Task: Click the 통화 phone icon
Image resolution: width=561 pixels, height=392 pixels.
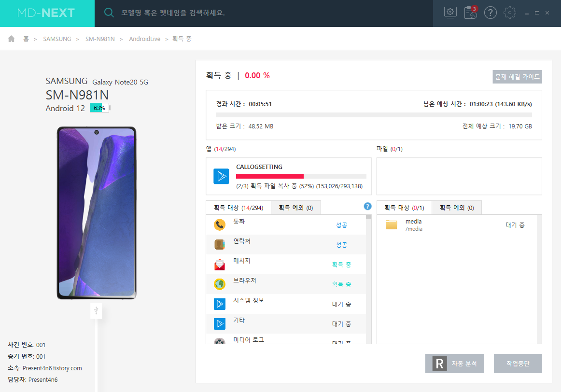Action: tap(220, 225)
